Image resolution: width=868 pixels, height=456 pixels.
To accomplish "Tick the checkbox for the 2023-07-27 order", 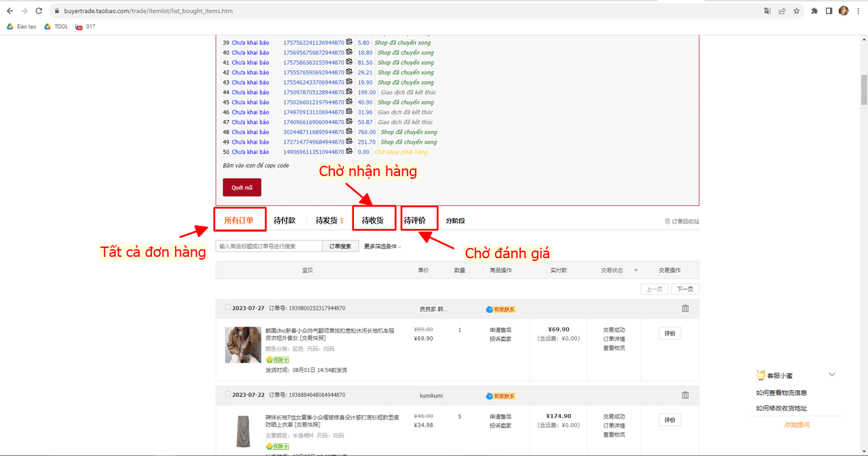I will coord(228,308).
